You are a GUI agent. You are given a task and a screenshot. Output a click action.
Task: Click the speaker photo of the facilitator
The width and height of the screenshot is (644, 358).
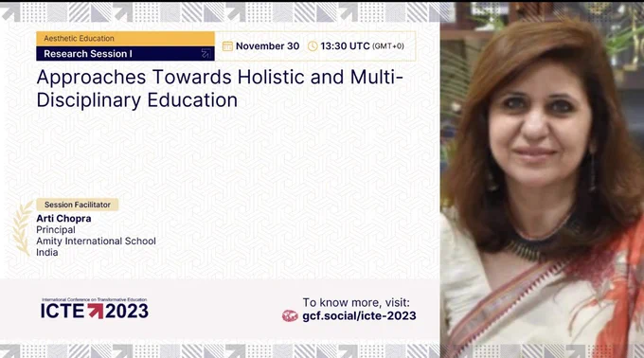point(542,179)
